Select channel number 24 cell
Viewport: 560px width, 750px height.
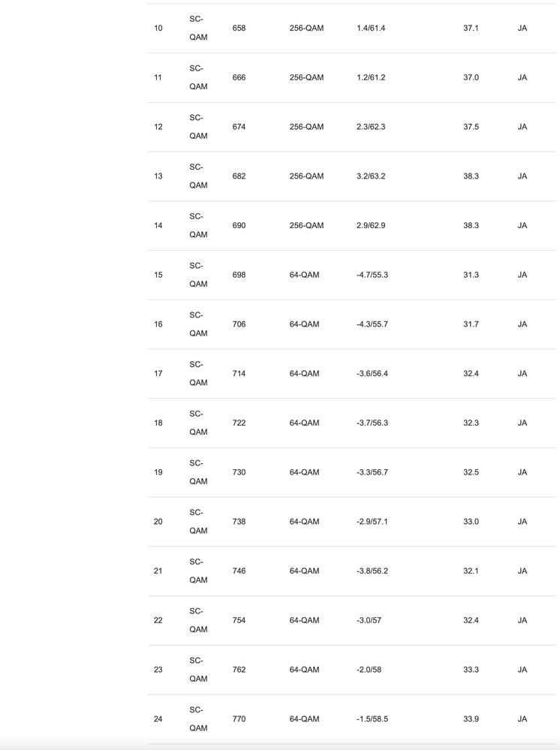[x=158, y=719]
